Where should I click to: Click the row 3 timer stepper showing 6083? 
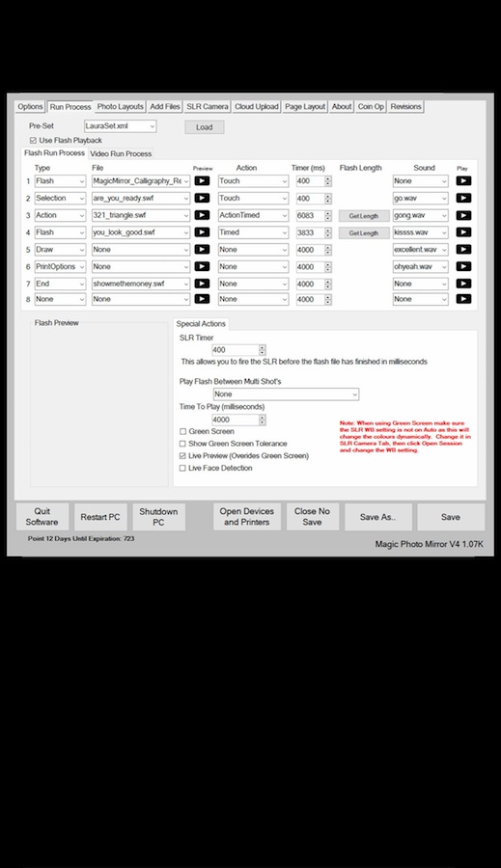click(x=328, y=215)
